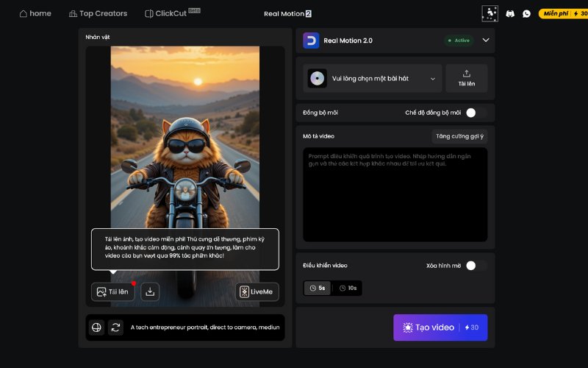The width and height of the screenshot is (588, 368).
Task: Go to the home page
Action: pos(35,13)
